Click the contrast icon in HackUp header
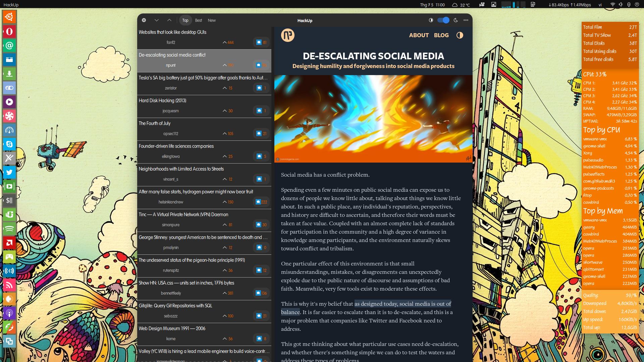This screenshot has height=362, width=644. pyautogui.click(x=431, y=20)
